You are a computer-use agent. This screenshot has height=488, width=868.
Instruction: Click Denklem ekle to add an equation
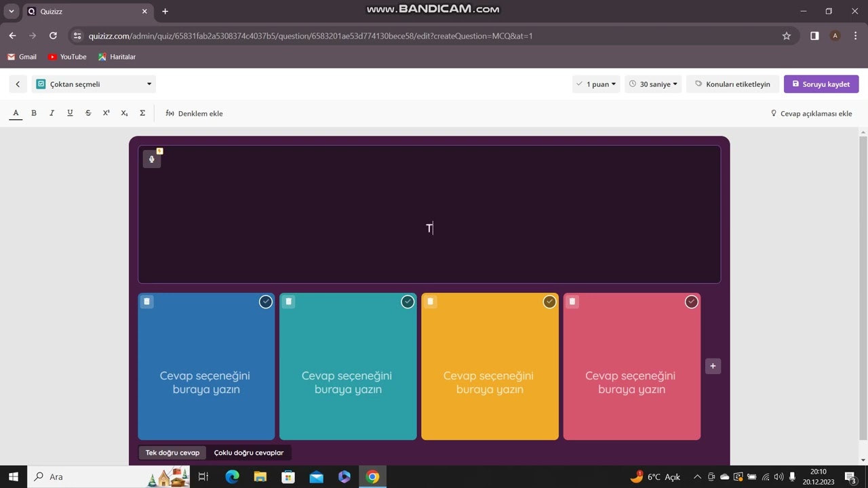coord(194,113)
